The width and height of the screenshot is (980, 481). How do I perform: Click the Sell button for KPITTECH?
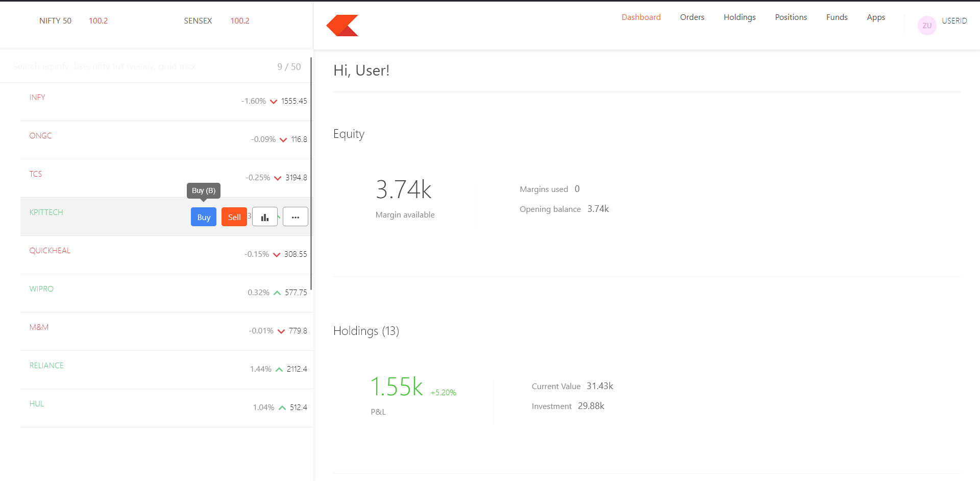coord(234,217)
